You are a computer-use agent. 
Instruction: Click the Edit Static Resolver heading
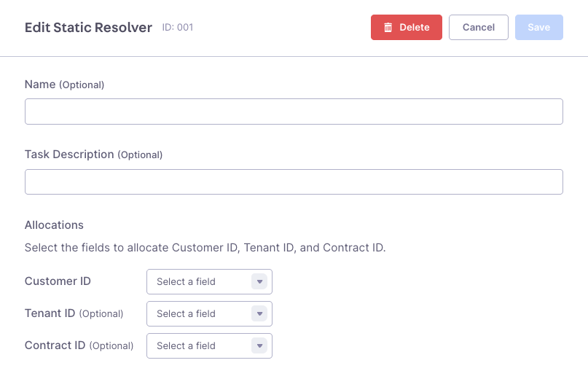[88, 28]
